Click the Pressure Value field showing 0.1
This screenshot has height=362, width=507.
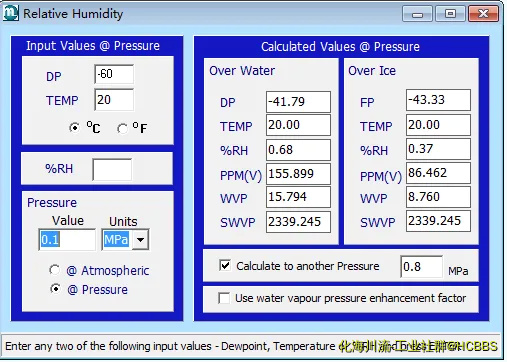click(x=67, y=239)
